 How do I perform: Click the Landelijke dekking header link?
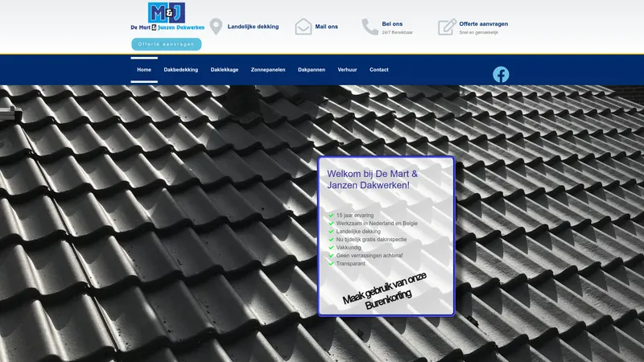253,27
